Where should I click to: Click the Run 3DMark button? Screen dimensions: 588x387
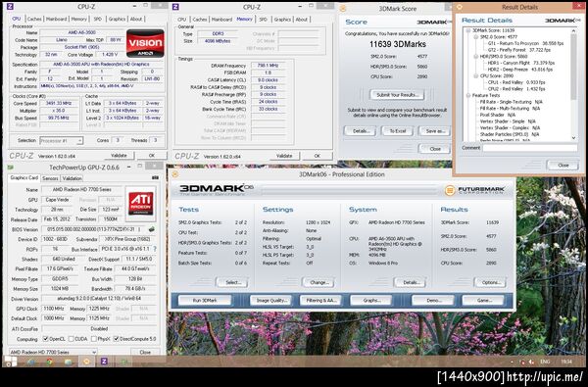click(205, 301)
